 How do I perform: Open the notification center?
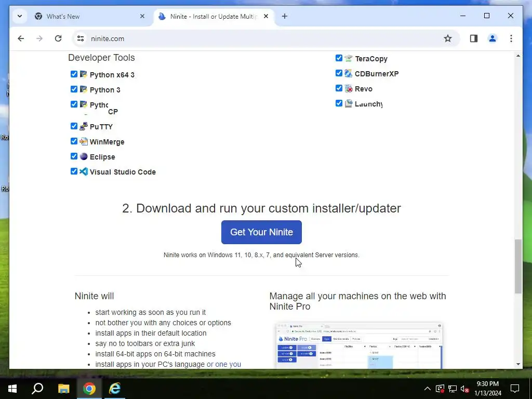[515, 389]
